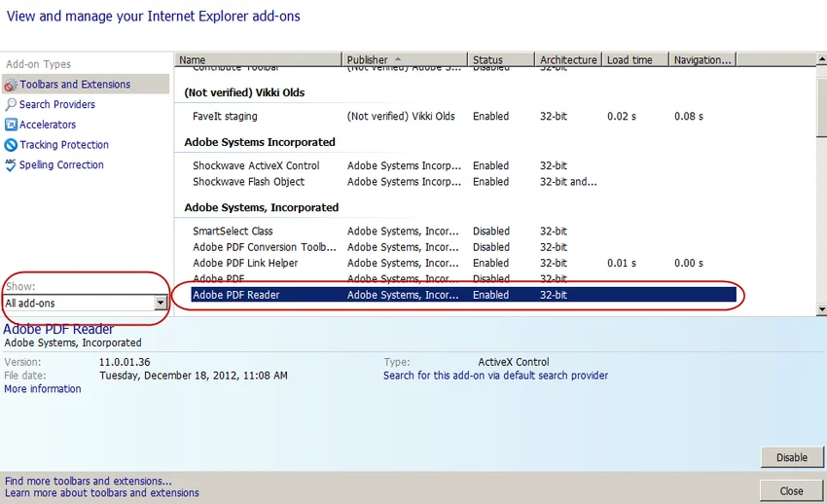827x504 pixels.
Task: Open More information link
Action: point(43,388)
